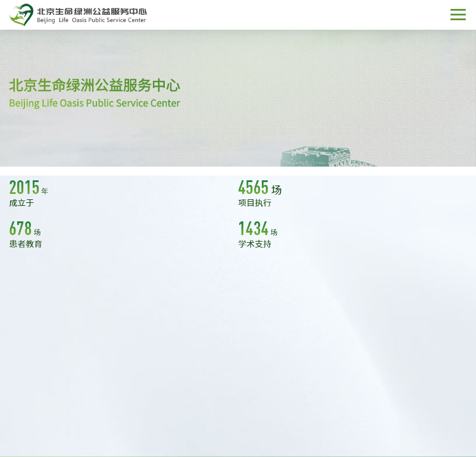Click the 项目执行 label

pyautogui.click(x=255, y=203)
